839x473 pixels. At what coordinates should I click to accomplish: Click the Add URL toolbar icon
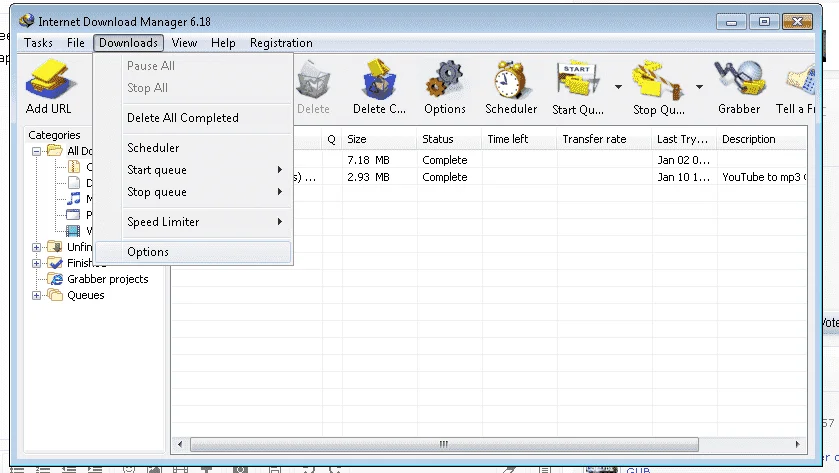pyautogui.click(x=49, y=79)
